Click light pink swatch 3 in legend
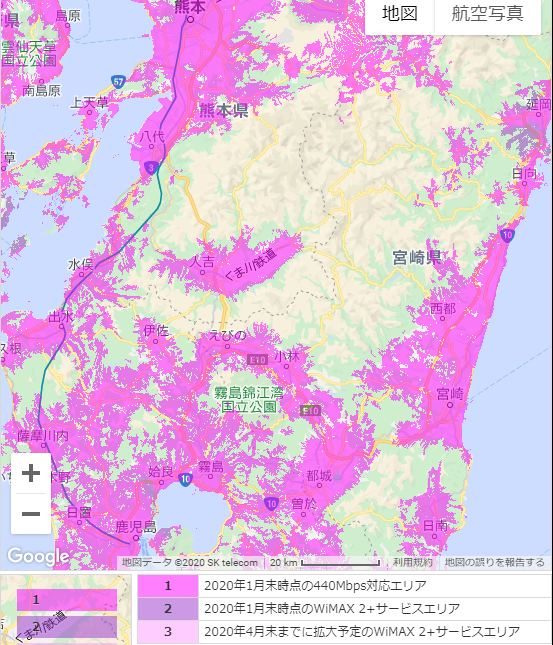Screen dimensions: 553x645 click(168, 632)
